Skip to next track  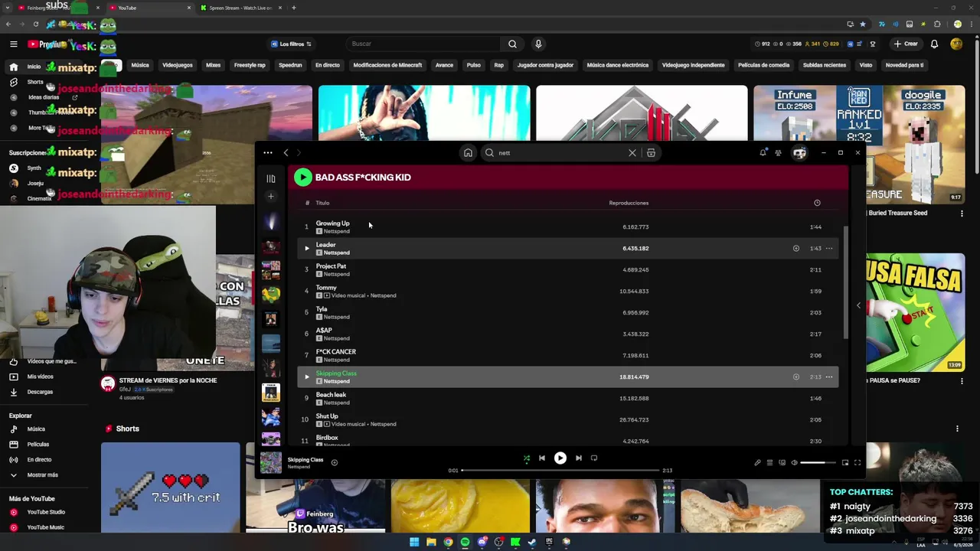tap(579, 458)
